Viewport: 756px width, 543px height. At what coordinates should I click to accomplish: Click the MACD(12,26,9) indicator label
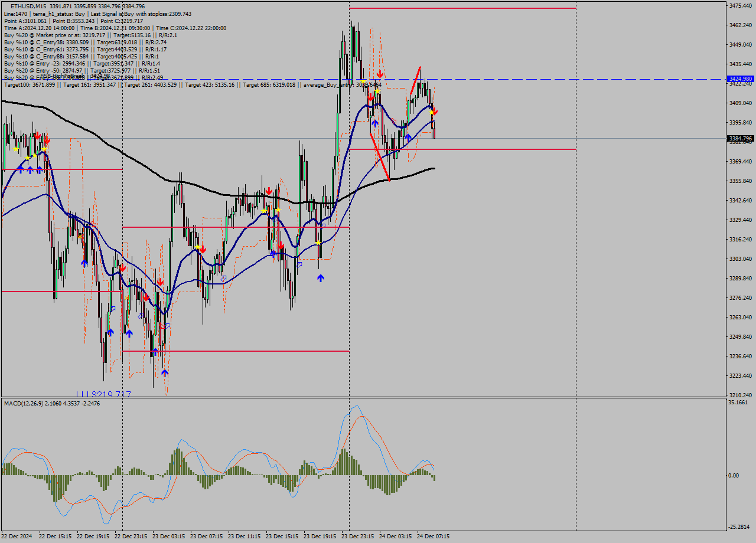pyautogui.click(x=53, y=403)
